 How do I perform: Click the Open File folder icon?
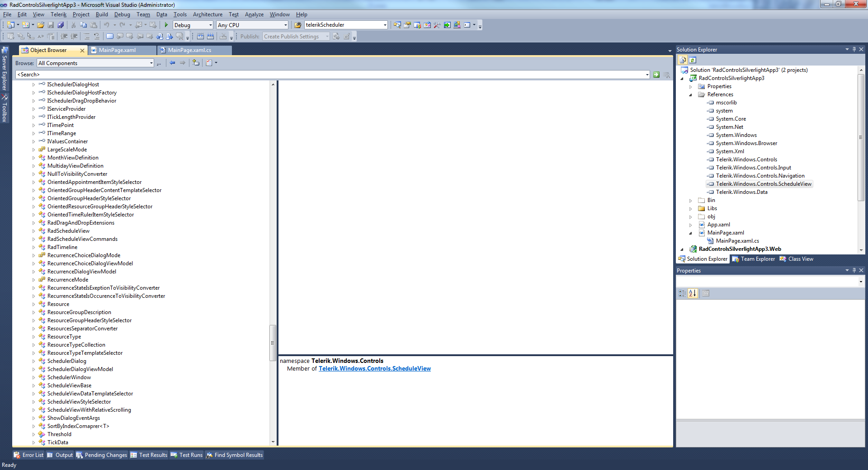(41, 25)
